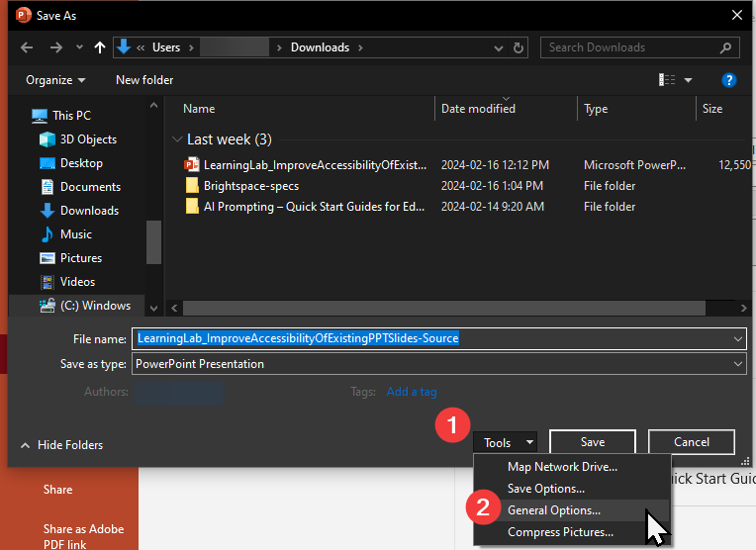Choose General Options from the Tools menu
Screen dimensions: 756x550
click(x=553, y=510)
